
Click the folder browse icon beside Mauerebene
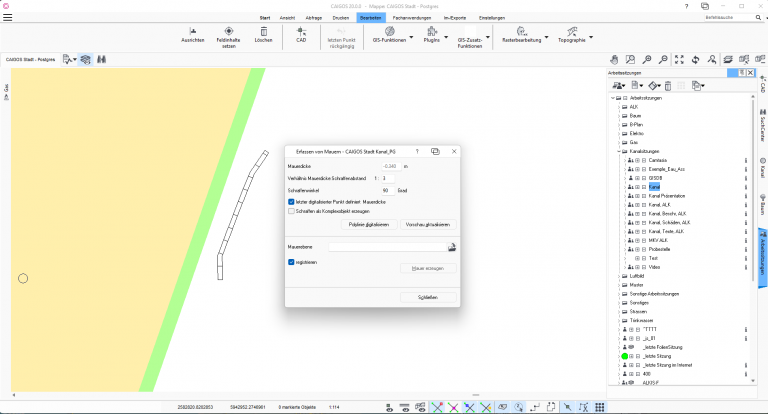pyautogui.click(x=452, y=247)
